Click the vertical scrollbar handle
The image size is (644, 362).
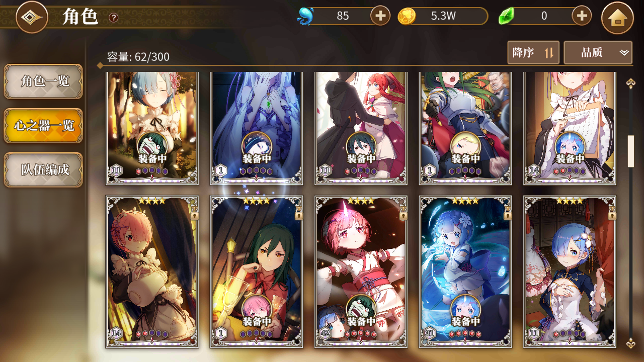pyautogui.click(x=630, y=151)
